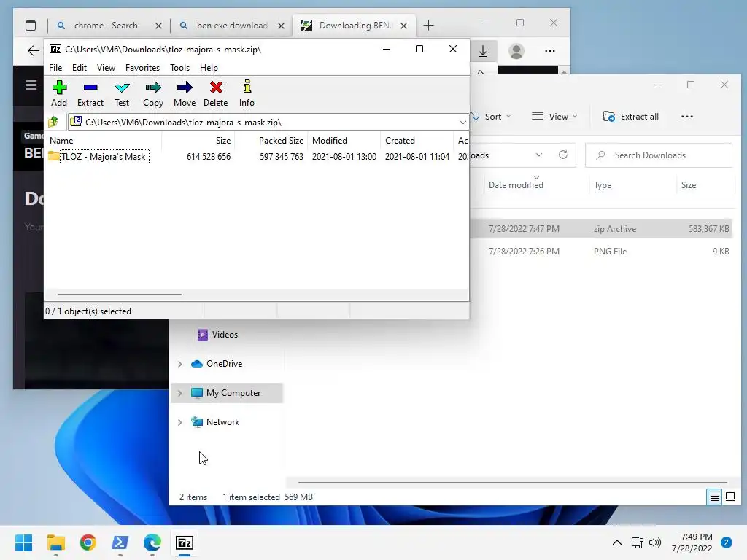Viewport: 747px width, 560px height.
Task: Open Info for the archive in 7-Zip
Action: pyautogui.click(x=247, y=94)
